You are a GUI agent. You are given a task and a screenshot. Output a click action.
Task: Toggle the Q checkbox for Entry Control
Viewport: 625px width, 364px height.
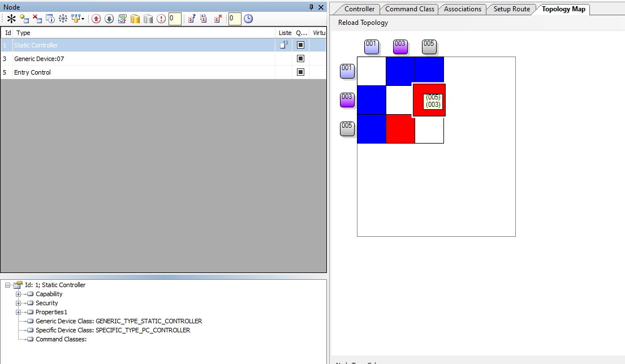click(301, 72)
